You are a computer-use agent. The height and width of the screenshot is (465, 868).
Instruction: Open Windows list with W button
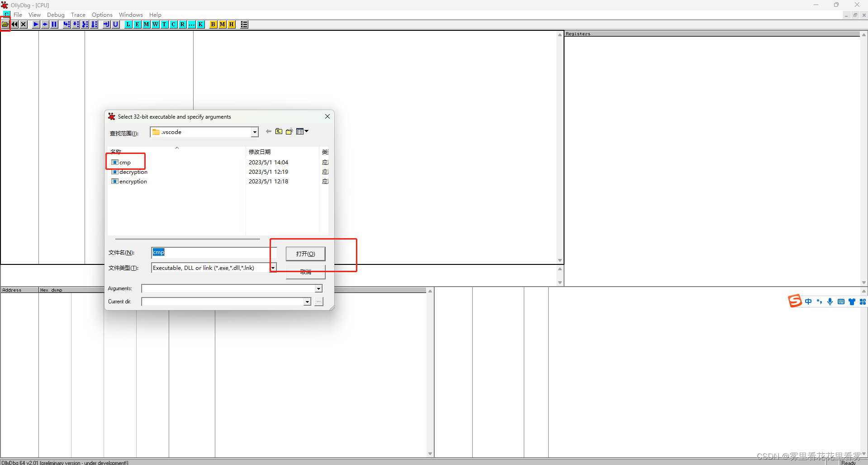coord(156,24)
